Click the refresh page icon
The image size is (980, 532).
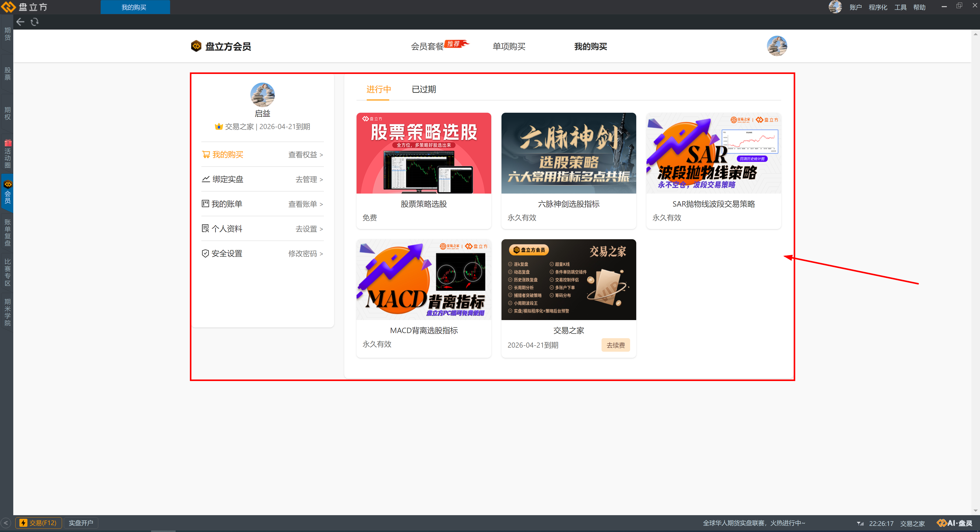coord(35,22)
